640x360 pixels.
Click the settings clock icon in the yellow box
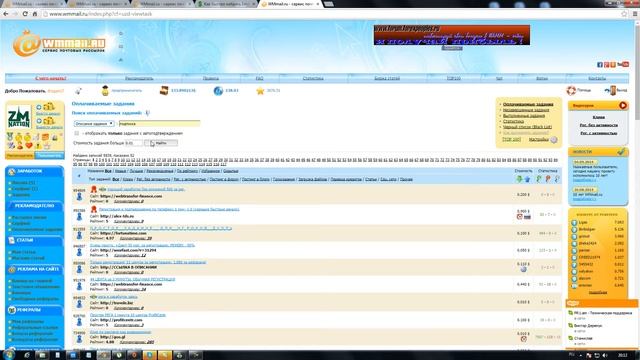[554, 140]
